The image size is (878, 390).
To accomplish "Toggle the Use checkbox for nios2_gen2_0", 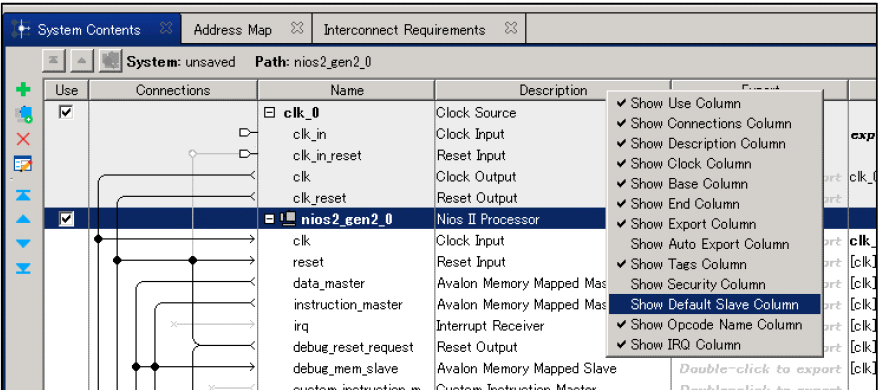I will point(66,219).
